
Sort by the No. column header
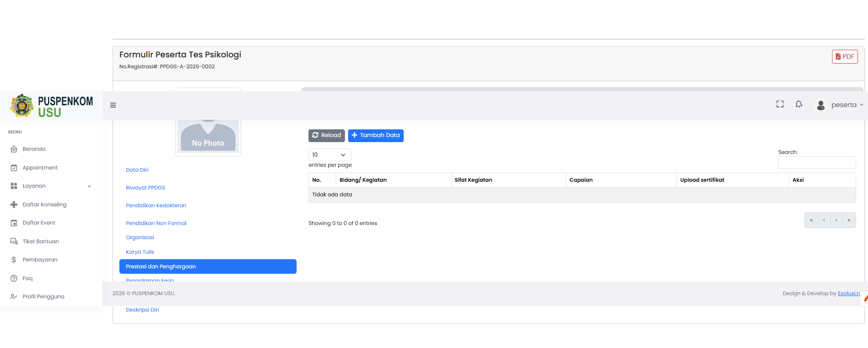pyautogui.click(x=322, y=180)
